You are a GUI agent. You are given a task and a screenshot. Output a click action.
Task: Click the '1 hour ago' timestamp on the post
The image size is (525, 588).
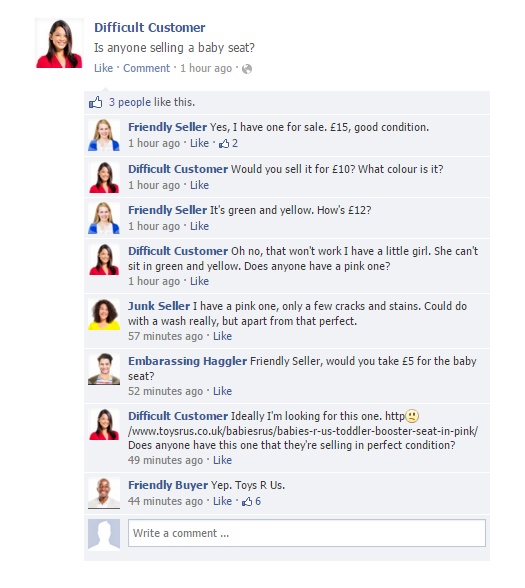point(206,68)
